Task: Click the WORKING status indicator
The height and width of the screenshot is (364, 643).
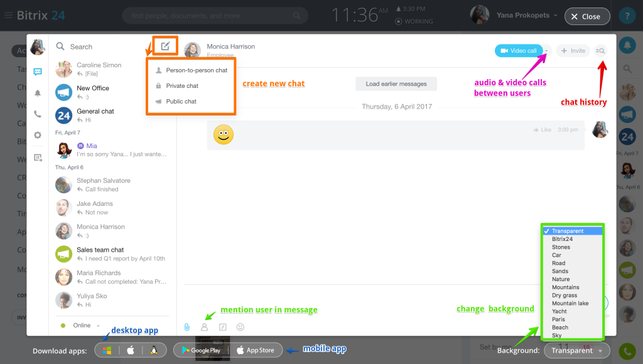Action: pos(414,21)
